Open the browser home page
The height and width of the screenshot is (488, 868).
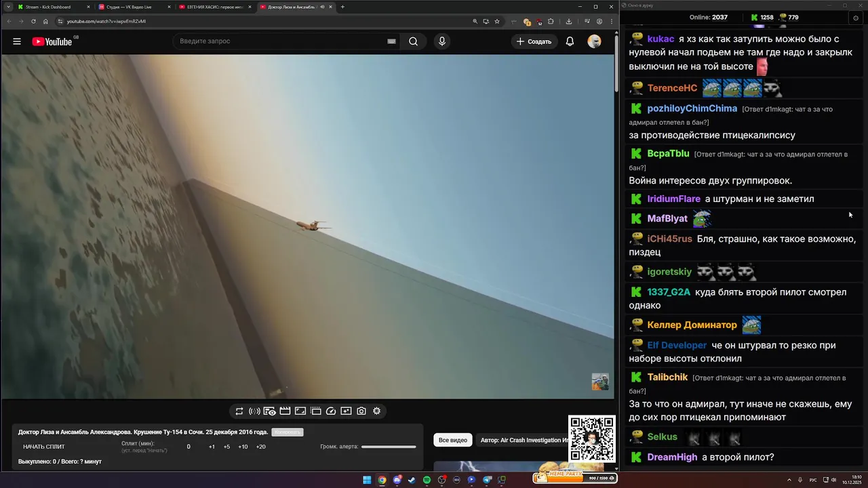45,21
